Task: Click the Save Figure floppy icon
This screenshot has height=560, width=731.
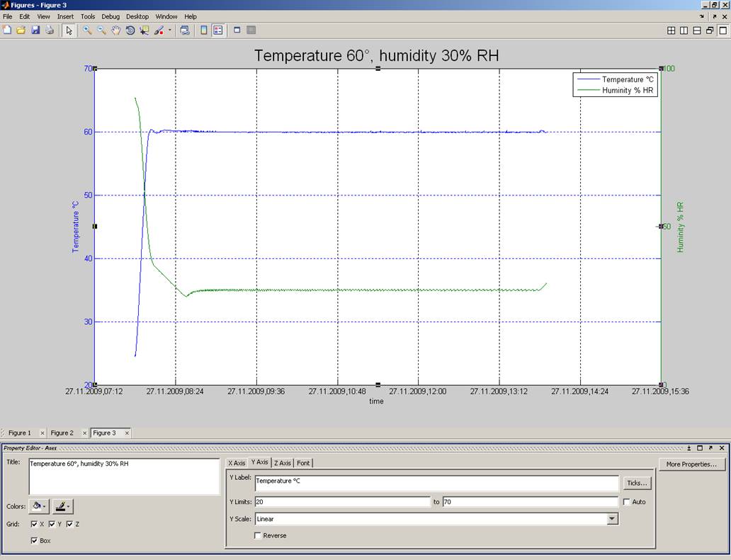Action: (35, 30)
